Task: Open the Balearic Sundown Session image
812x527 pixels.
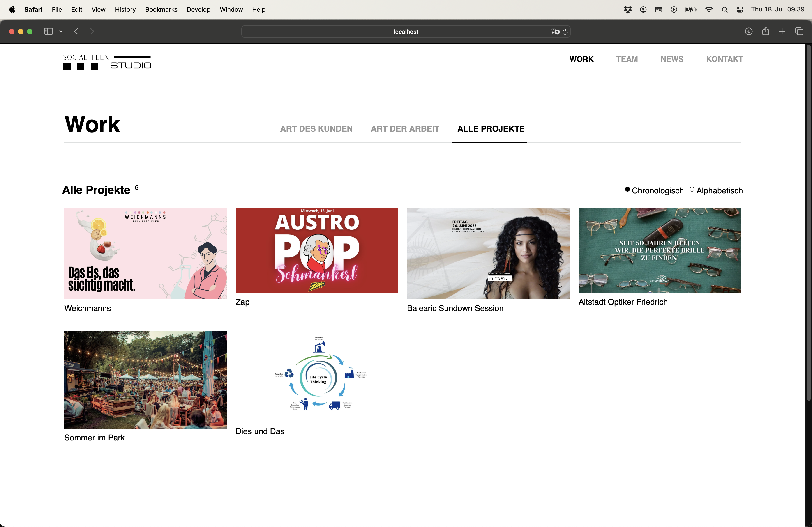Action: (488, 253)
